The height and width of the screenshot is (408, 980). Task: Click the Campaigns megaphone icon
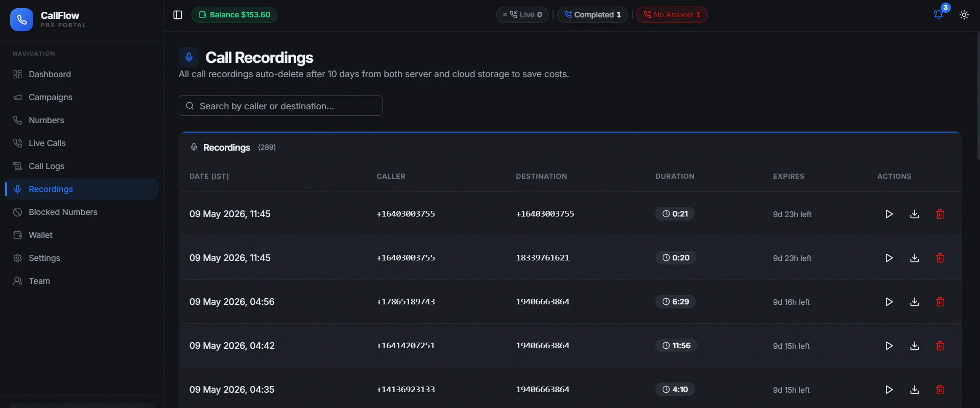17,97
